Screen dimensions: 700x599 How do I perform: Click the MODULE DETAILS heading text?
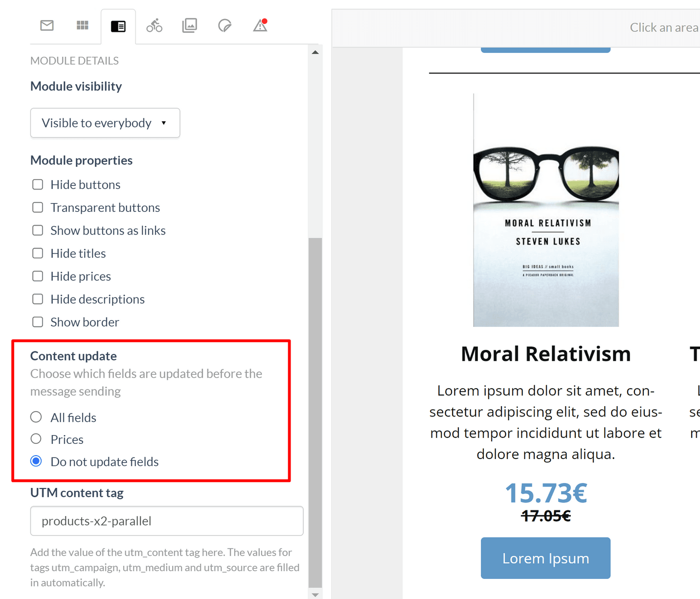click(74, 61)
